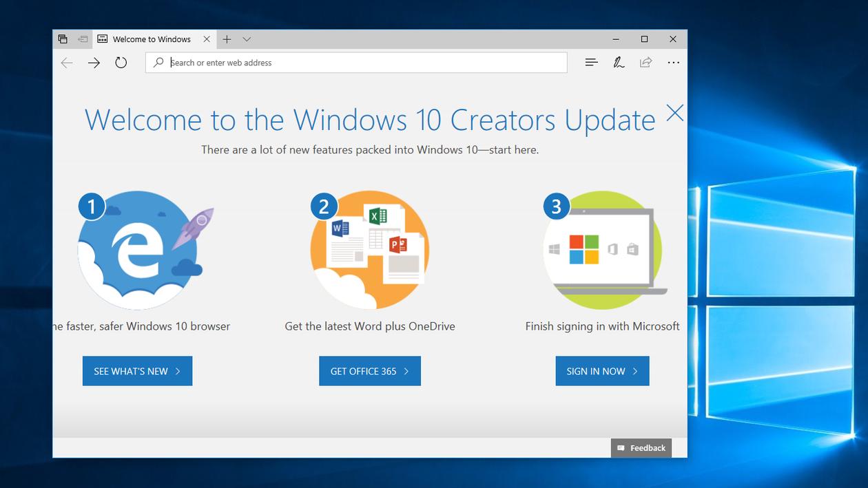Show tabs you've set aside

click(x=82, y=39)
